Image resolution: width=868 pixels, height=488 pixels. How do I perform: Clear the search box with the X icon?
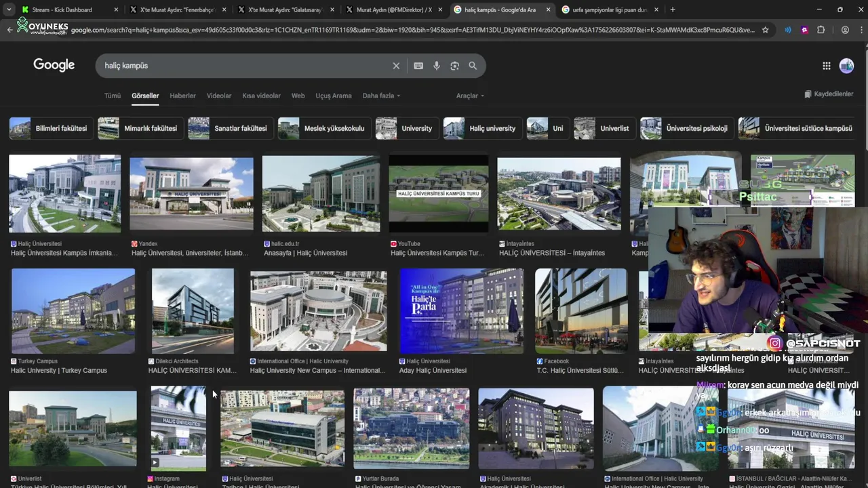[396, 66]
